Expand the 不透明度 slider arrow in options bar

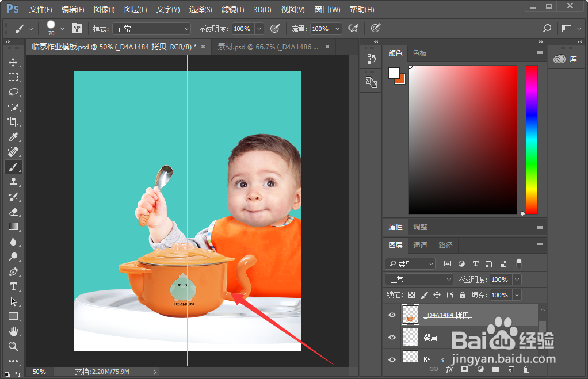point(259,29)
